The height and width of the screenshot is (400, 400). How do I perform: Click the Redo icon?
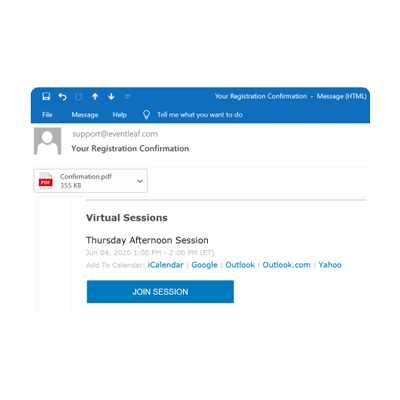[x=79, y=97]
